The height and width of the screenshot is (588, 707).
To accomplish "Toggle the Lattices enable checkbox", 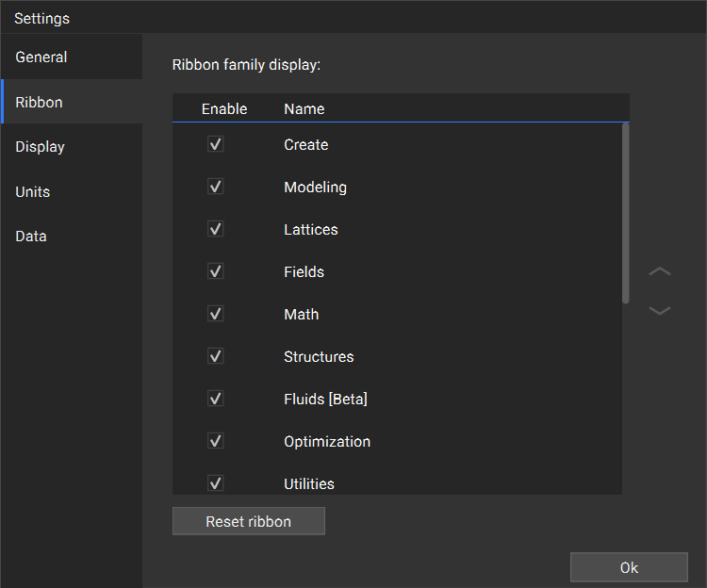I will (x=216, y=229).
